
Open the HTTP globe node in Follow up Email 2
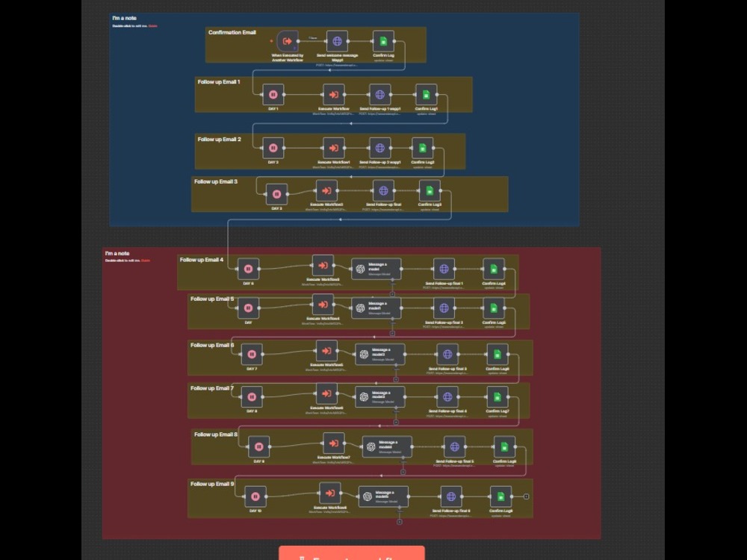click(379, 148)
